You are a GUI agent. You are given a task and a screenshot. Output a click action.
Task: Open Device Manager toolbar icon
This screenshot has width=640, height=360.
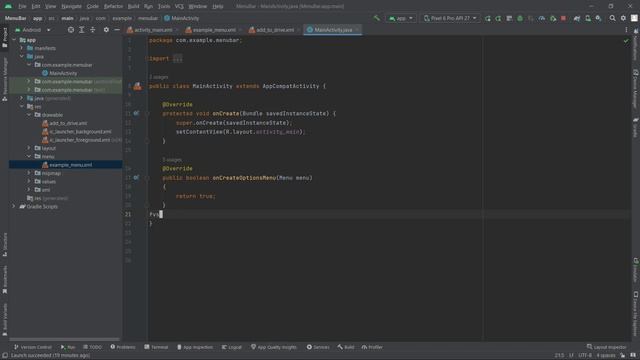coord(588,18)
